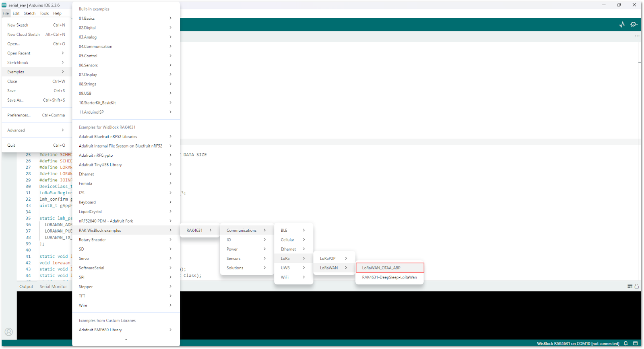644x349 pixels.
Task: Open the SoftwareSerial examples entry
Action: point(126,268)
